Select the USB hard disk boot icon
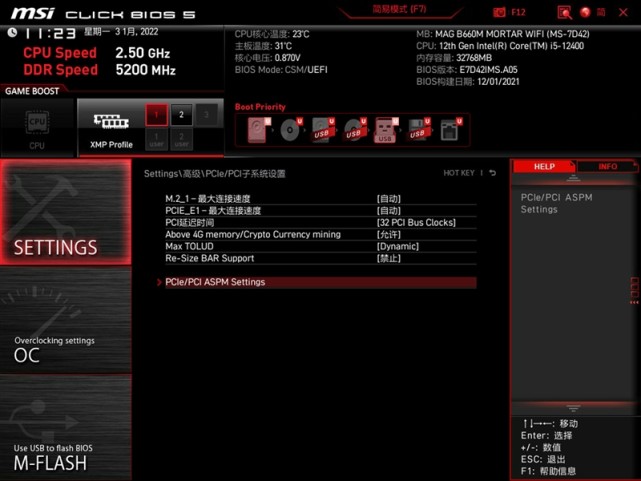 [323, 130]
